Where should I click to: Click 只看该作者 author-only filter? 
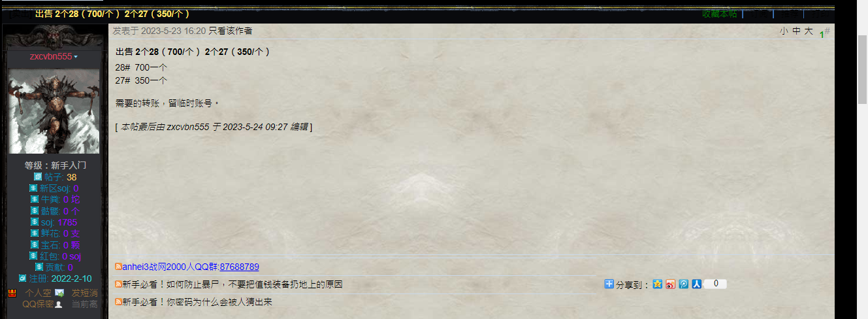(231, 31)
